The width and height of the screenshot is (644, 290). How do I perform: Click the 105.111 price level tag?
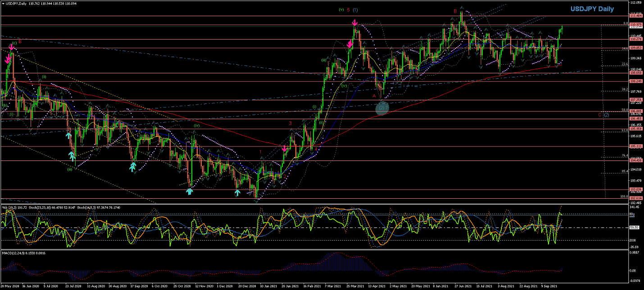(635, 146)
